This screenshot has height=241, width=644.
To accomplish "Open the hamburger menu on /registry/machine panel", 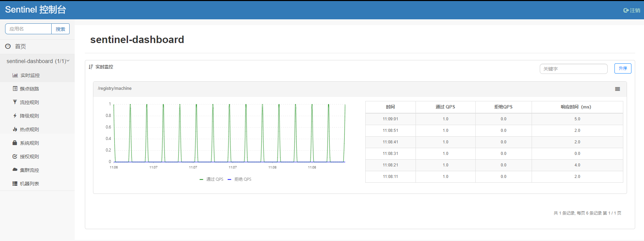I will (x=618, y=89).
